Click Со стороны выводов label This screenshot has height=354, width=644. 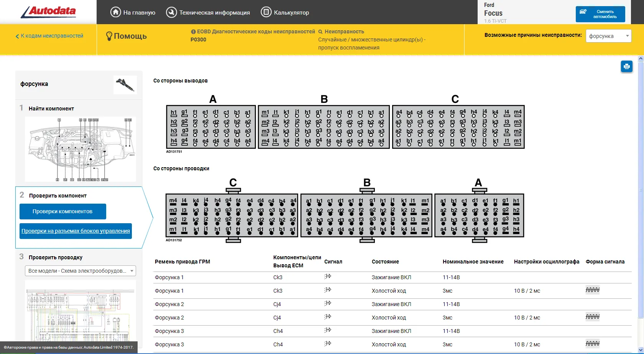[181, 81]
